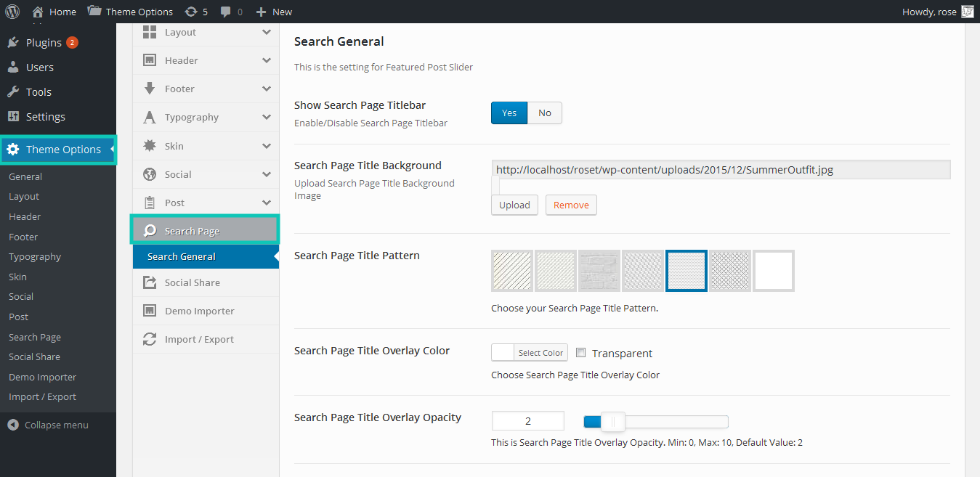Click the Demo Importer icon
The image size is (980, 477).
(x=150, y=311)
